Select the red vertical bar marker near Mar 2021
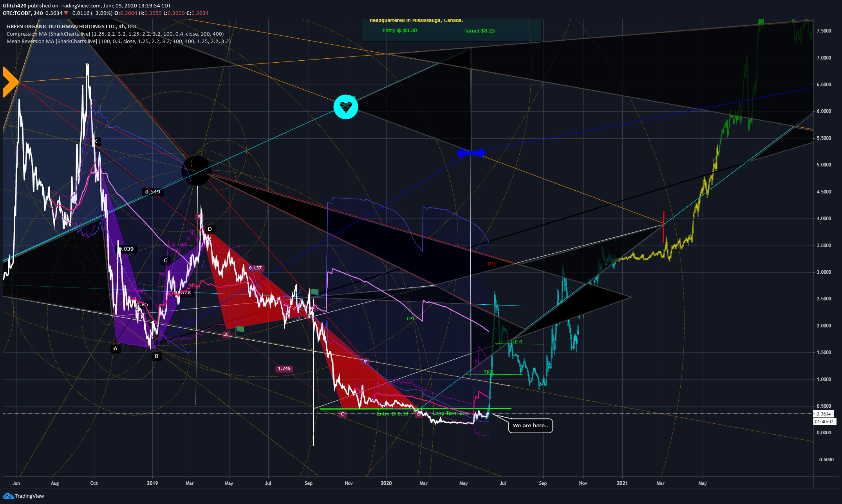 [663, 227]
